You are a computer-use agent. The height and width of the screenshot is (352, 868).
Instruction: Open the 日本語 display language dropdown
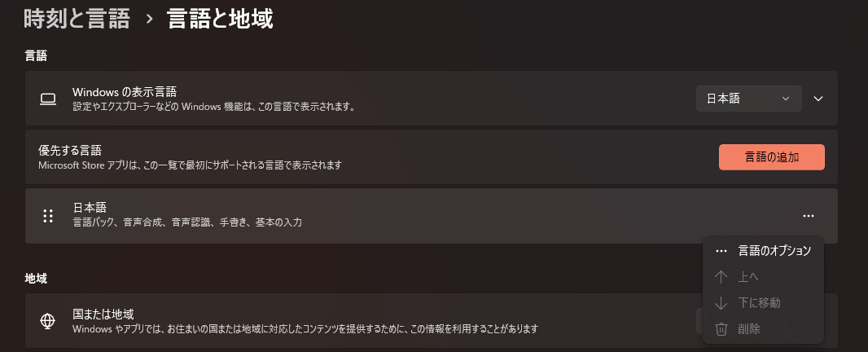(748, 99)
